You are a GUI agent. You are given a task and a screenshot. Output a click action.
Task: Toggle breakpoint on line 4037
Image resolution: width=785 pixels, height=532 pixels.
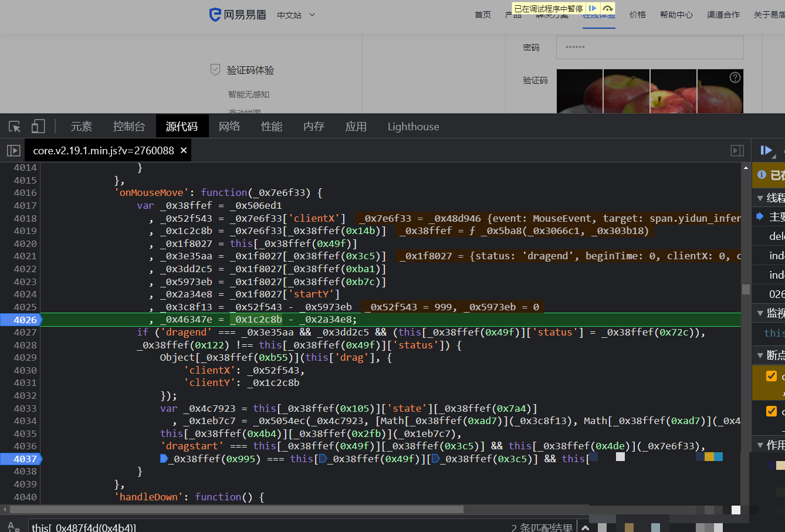[25, 459]
